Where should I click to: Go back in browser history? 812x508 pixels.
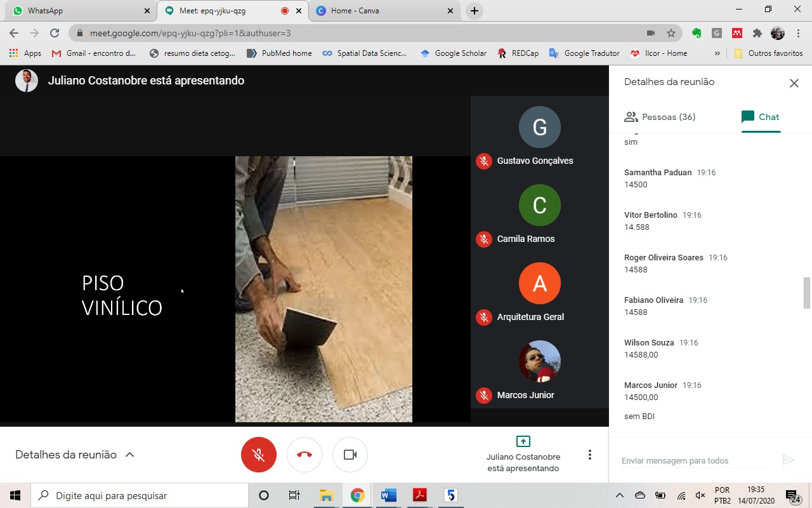[x=14, y=33]
